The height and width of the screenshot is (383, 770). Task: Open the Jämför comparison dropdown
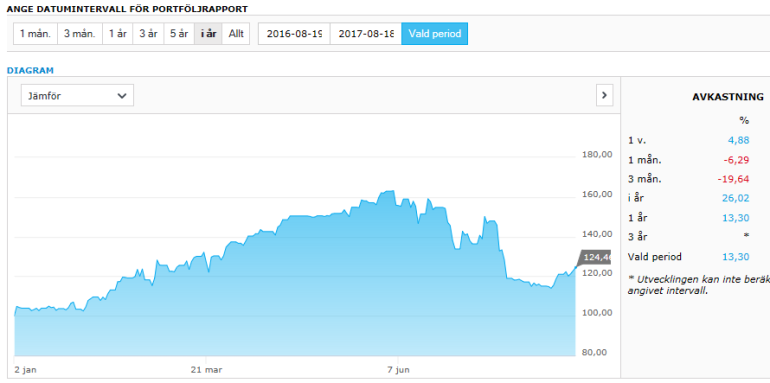coord(77,95)
